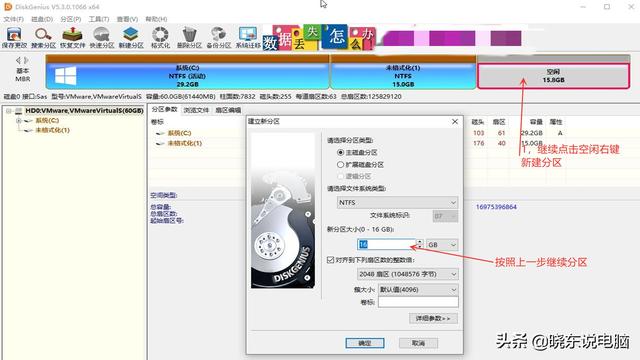Click drive icon beside 未格式化(1) in partition table
The height and width of the screenshot is (360, 640).
[x=160, y=143]
